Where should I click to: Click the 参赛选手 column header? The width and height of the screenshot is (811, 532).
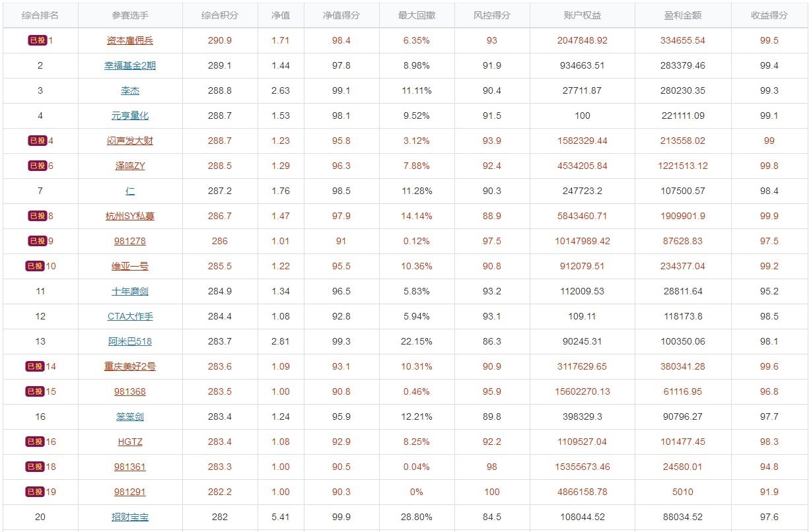click(x=130, y=15)
